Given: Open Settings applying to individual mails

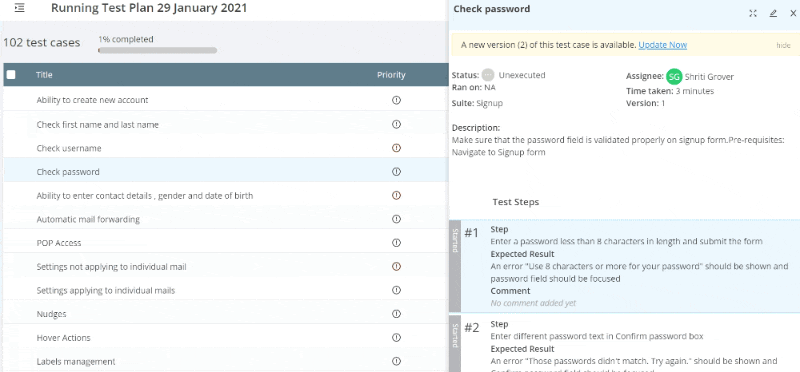Looking at the screenshot, I should [x=106, y=290].
